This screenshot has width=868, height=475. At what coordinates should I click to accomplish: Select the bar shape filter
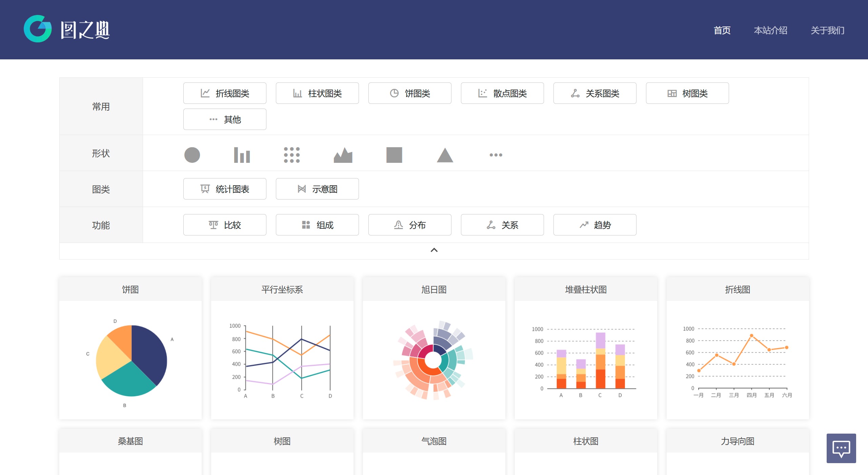(x=242, y=155)
